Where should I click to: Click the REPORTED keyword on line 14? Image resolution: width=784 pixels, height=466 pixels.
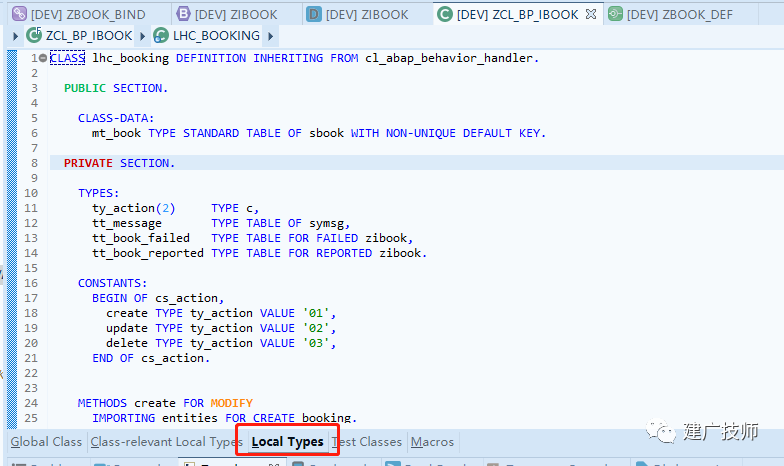tap(344, 253)
